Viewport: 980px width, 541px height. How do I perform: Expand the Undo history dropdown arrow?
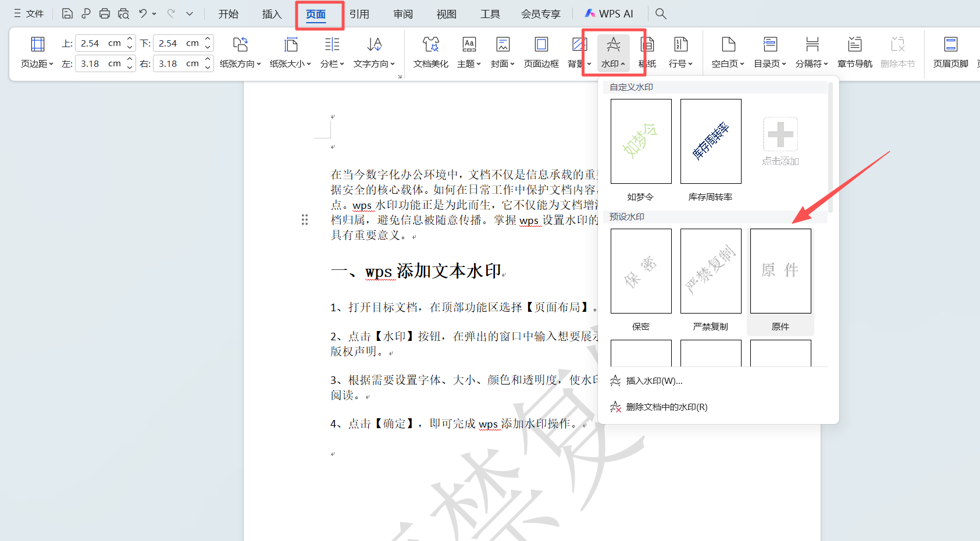(x=154, y=13)
